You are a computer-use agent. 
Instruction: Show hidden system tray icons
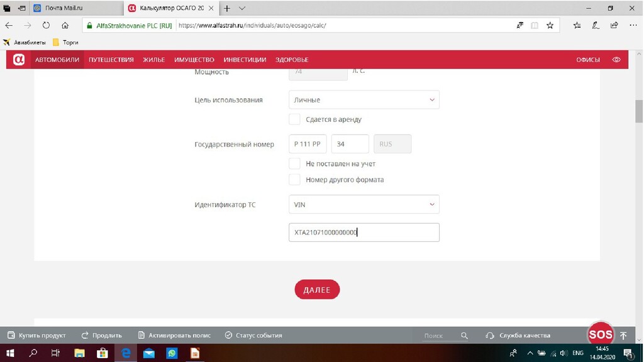pos(530,353)
